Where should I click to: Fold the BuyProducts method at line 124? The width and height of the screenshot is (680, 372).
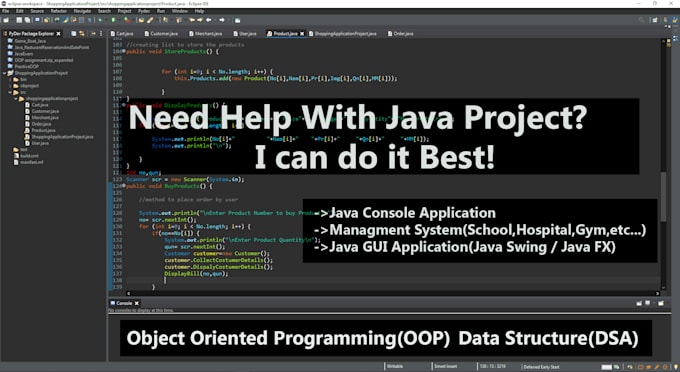(124, 186)
